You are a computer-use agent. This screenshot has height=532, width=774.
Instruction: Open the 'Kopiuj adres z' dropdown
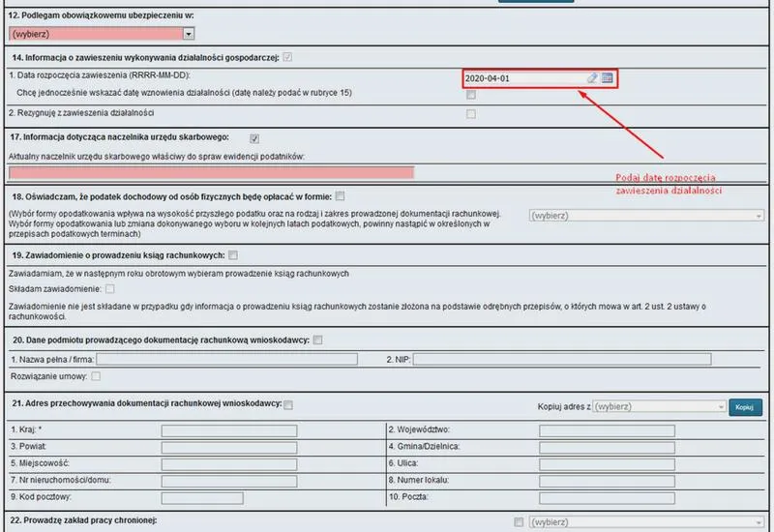[659, 406]
